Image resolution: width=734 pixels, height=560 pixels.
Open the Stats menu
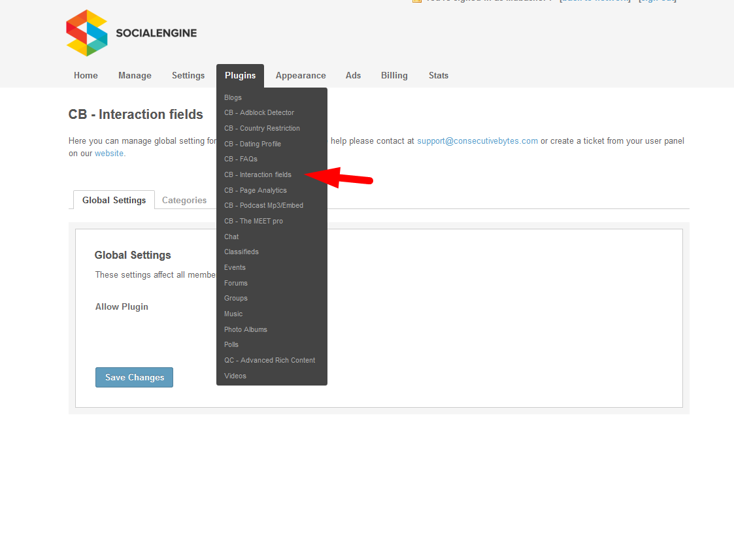(439, 76)
